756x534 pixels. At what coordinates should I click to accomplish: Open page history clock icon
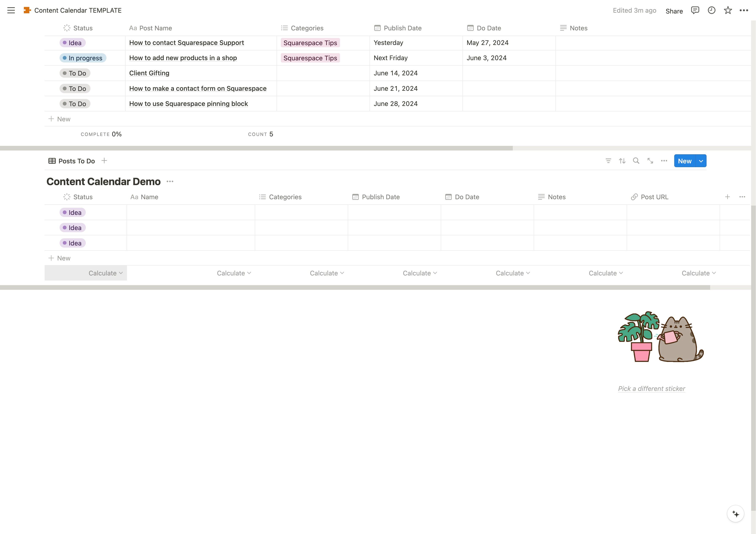(711, 11)
